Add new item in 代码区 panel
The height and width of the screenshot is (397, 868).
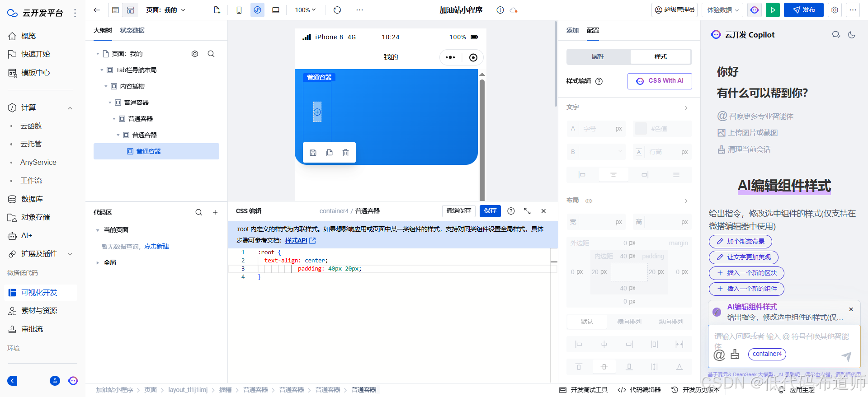tap(215, 212)
